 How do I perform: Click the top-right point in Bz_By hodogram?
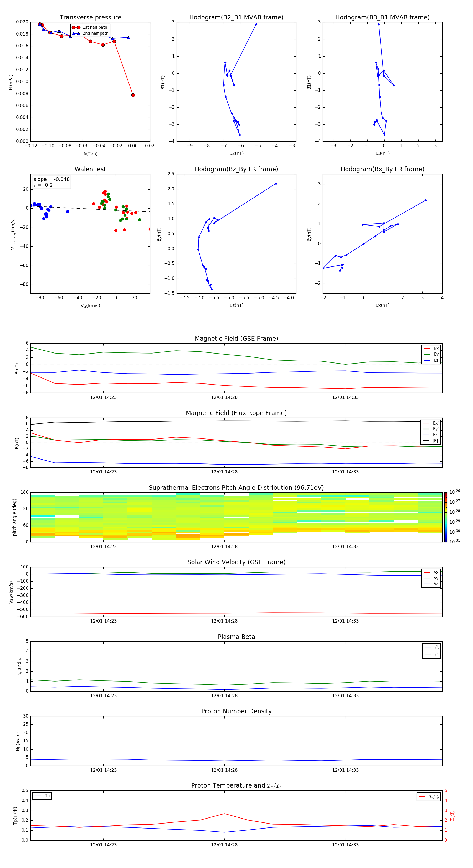[276, 184]
